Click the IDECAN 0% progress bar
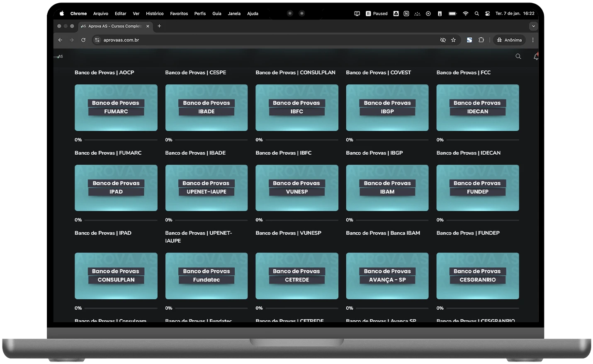This screenshot has width=593, height=364. pyautogui.click(x=483, y=140)
